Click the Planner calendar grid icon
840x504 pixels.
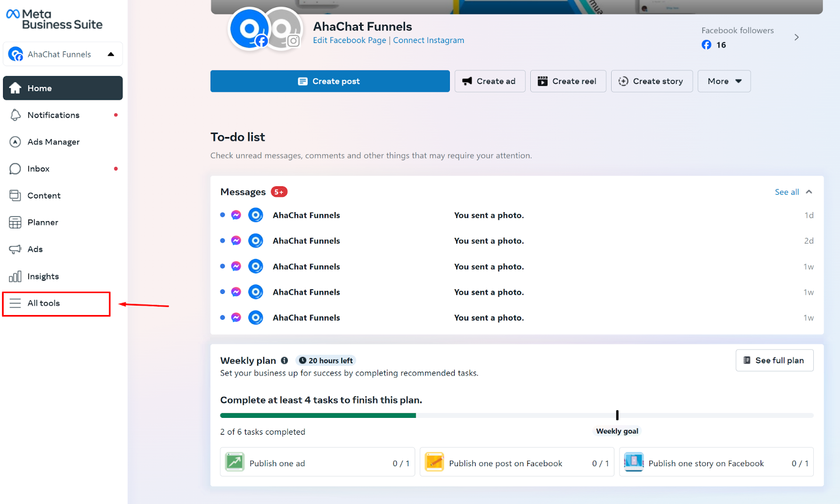pos(15,222)
